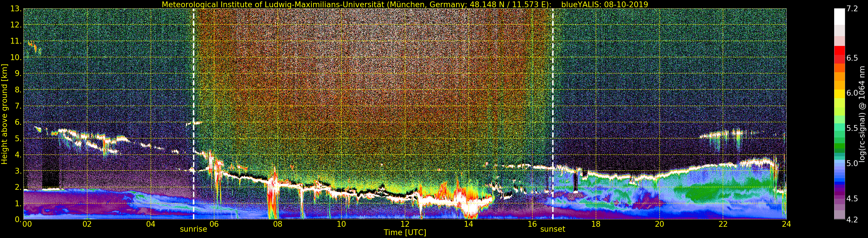Click the 'sunset' label below the axis
Viewport: 868px width, 238px height.
(x=553, y=229)
